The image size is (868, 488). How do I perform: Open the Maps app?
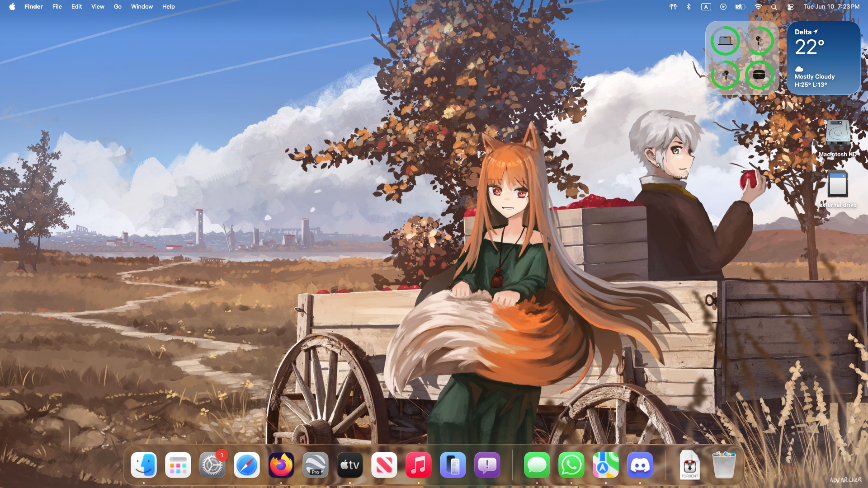(x=606, y=465)
